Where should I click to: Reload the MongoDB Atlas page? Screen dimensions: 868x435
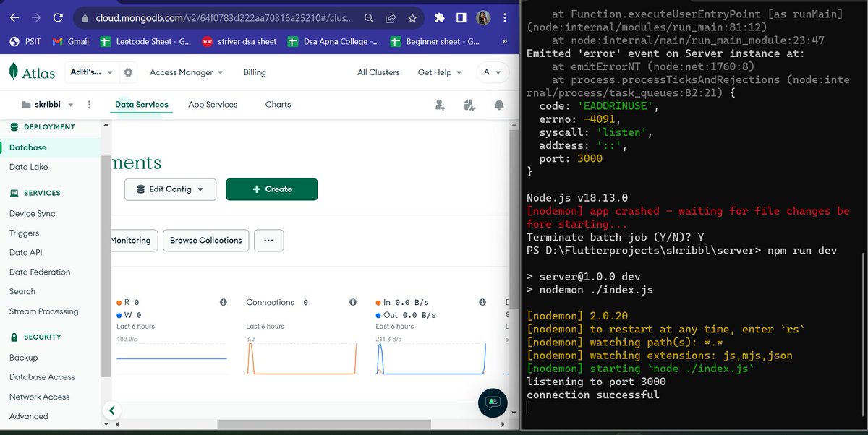pos(59,17)
